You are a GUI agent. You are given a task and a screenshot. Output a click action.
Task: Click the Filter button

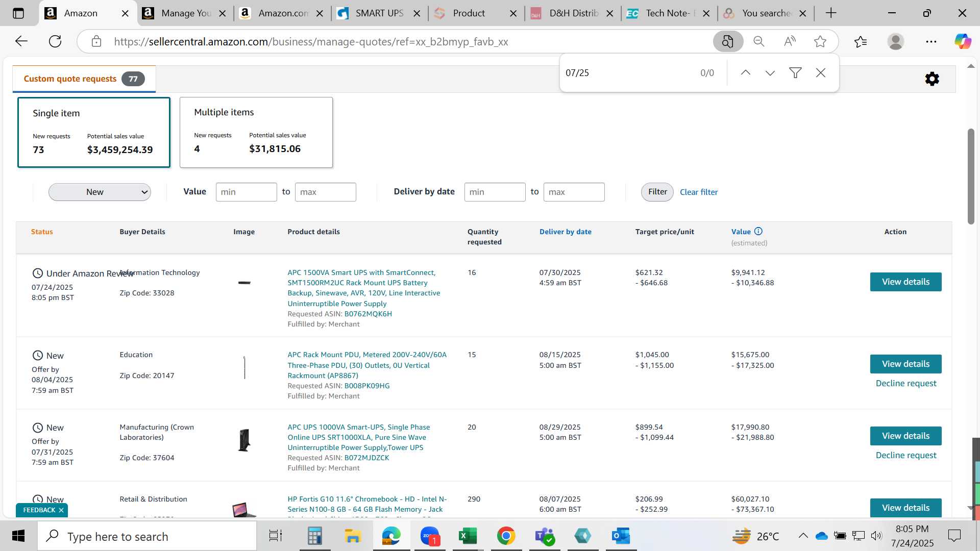(x=657, y=192)
